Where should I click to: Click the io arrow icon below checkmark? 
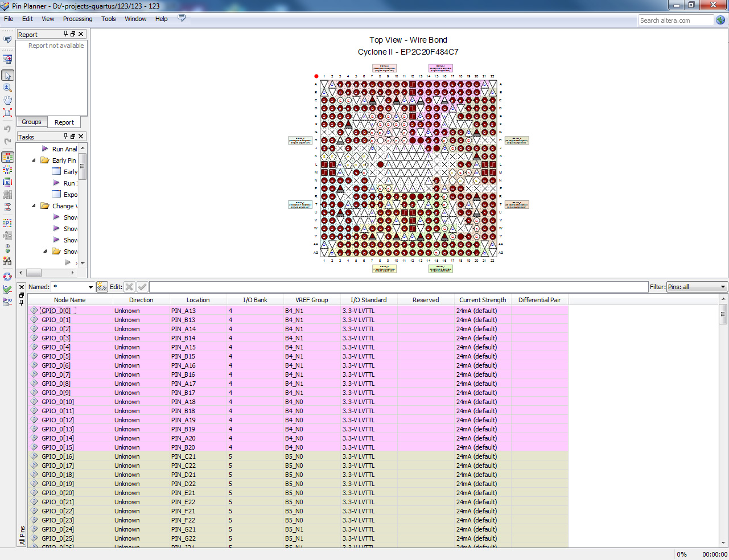[7, 302]
